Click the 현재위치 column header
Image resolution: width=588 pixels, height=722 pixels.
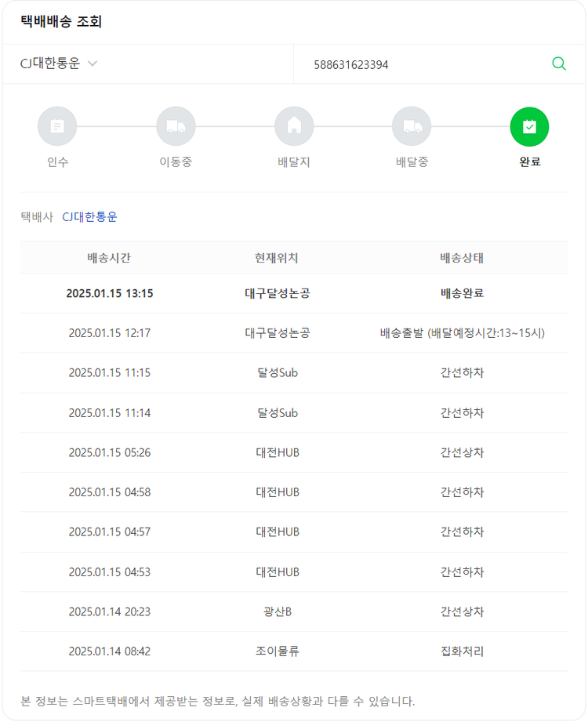pos(277,258)
